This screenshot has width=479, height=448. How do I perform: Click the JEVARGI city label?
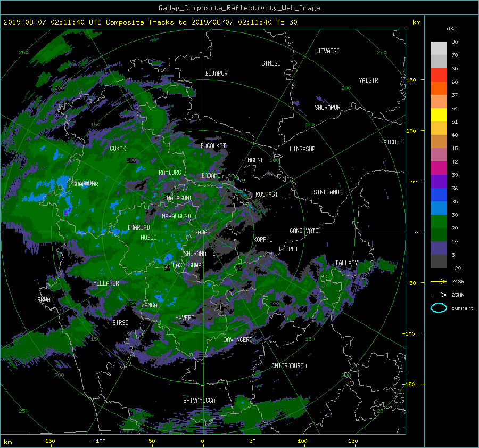pos(328,51)
